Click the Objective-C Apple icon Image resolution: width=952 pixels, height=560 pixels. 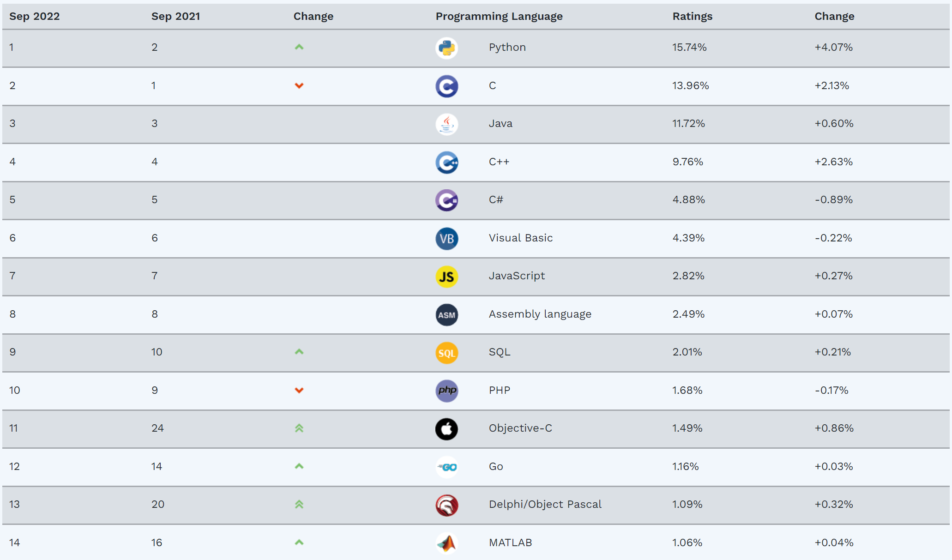[x=446, y=429]
